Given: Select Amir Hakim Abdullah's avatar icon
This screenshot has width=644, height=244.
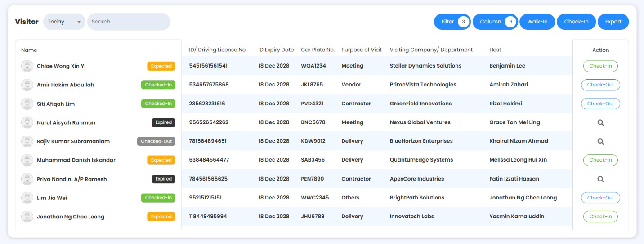Looking at the screenshot, I should point(27,85).
